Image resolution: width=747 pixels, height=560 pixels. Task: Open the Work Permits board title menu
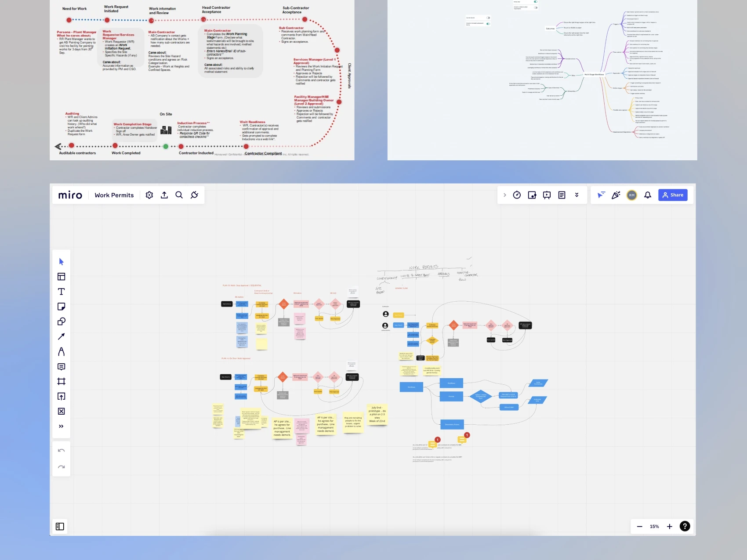click(114, 195)
